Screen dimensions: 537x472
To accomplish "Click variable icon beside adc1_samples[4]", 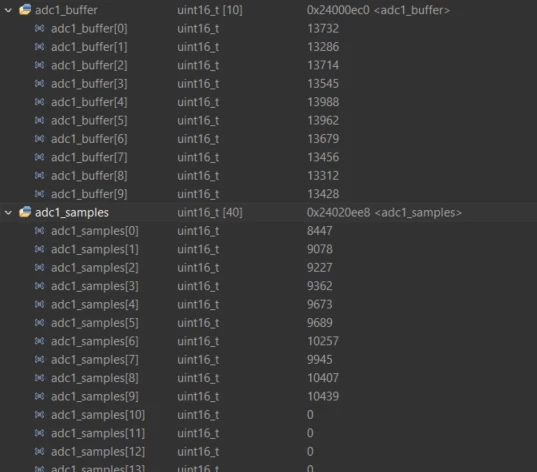I will (39, 304).
